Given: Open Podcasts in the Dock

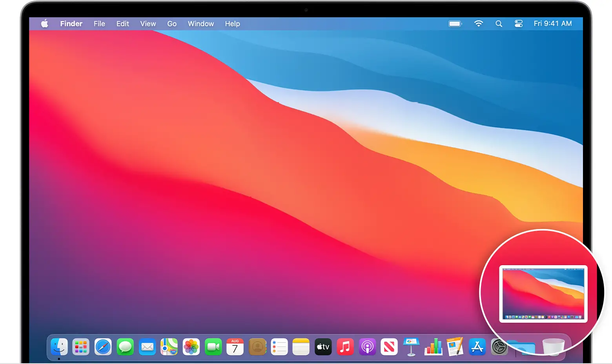Looking at the screenshot, I should point(367,347).
